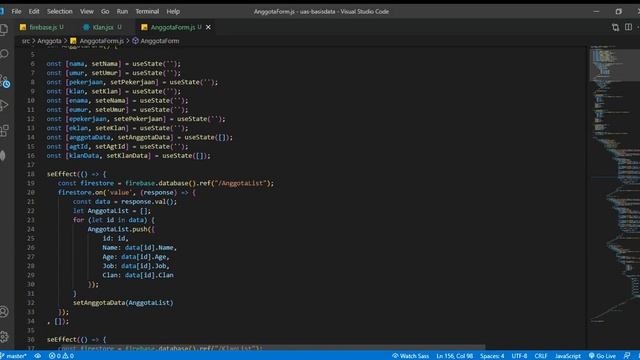Screen dimensions: 640x360
Task: Change encoding via UTF-8 indicator
Action: pos(519,356)
